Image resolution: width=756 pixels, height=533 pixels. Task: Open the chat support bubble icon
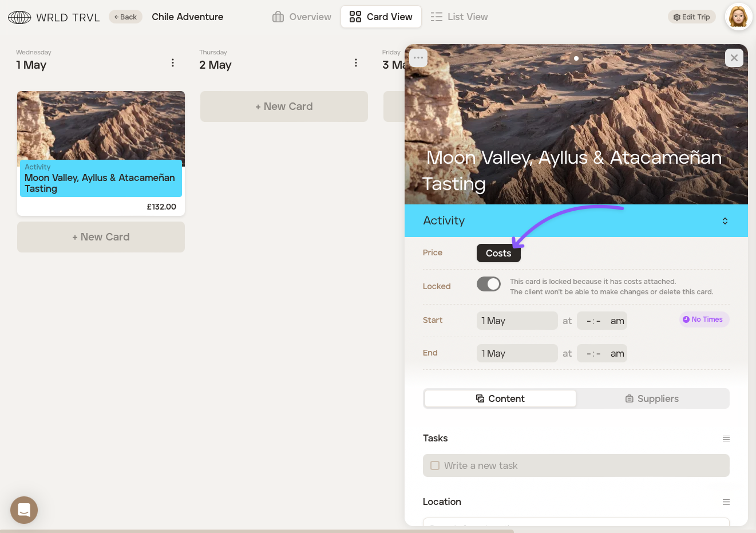click(24, 510)
